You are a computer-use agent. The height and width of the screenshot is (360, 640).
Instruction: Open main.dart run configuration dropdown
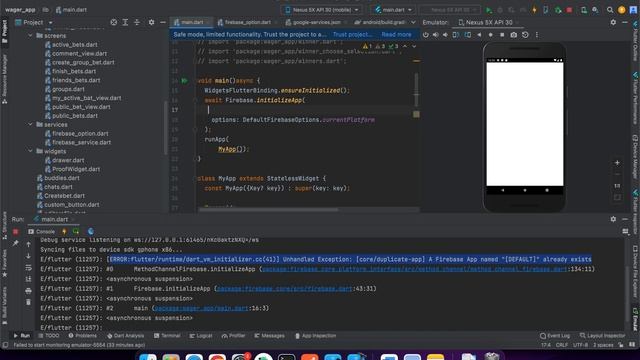(x=393, y=10)
